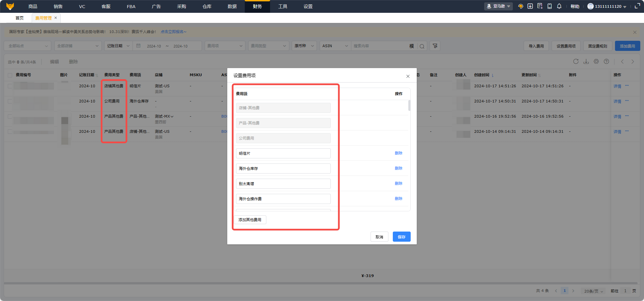Open more actions for the 09:14:31 row
644x301 pixels.
pos(627,131)
